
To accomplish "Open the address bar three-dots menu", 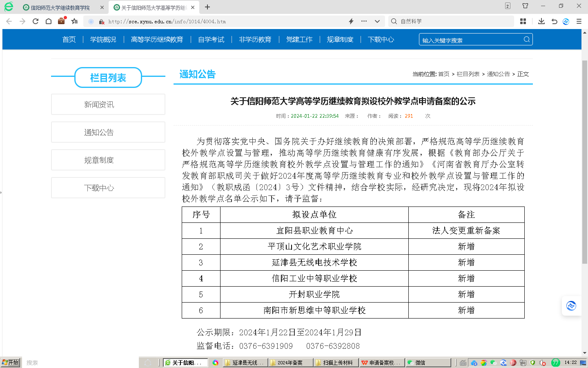I will pos(364,21).
